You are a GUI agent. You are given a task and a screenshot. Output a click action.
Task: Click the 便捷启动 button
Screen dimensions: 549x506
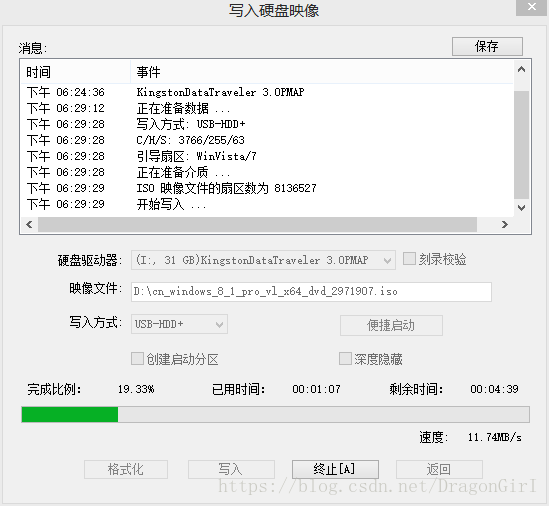tap(391, 325)
